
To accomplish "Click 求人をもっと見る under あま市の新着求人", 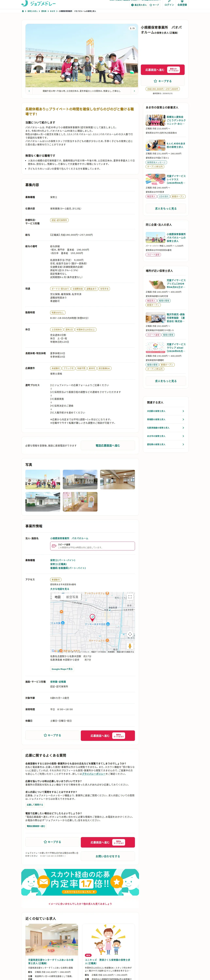I will [166, 208].
